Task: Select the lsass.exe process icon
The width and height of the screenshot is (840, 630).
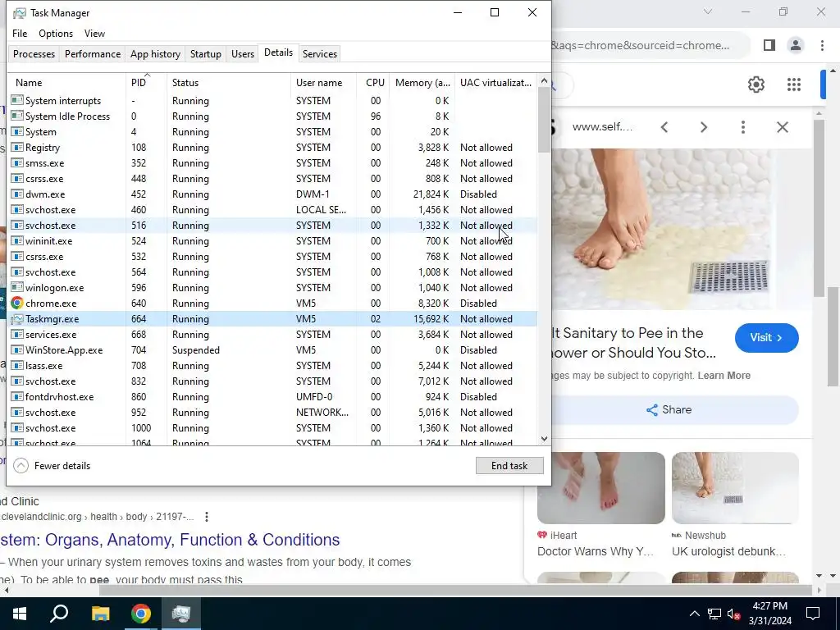Action: click(17, 365)
